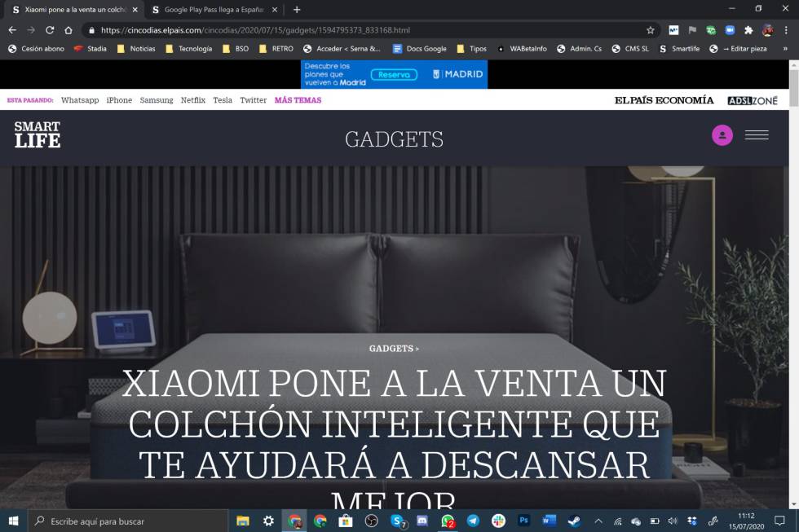Open Discord from the taskbar
This screenshot has width=799, height=532.
[422, 521]
